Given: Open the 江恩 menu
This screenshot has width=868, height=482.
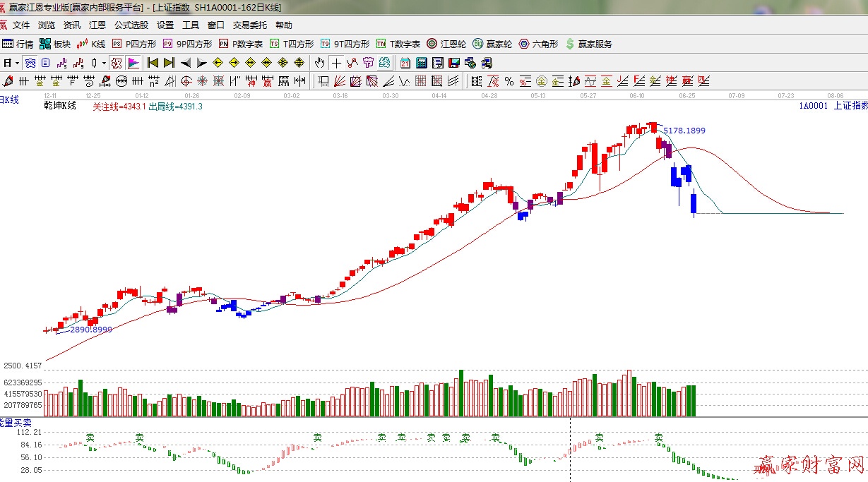Looking at the screenshot, I should [x=97, y=25].
